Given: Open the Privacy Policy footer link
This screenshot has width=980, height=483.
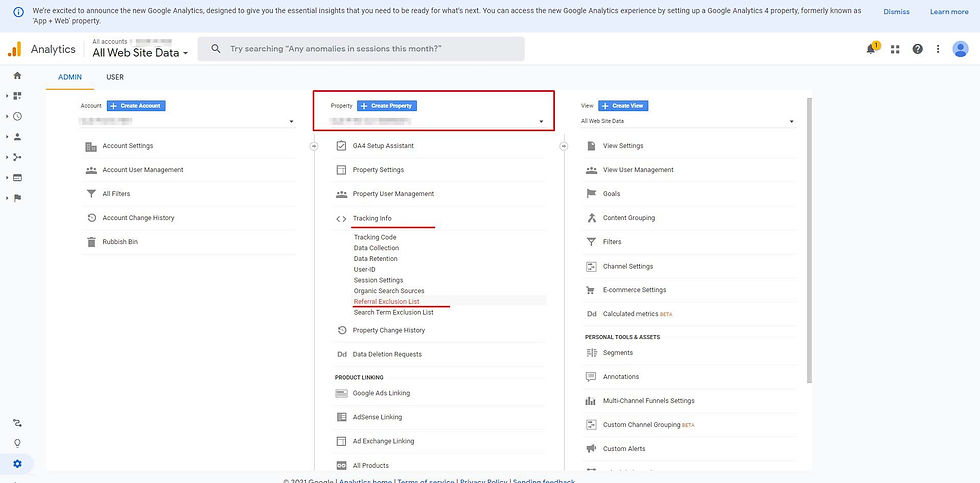Looking at the screenshot, I should tap(483, 481).
